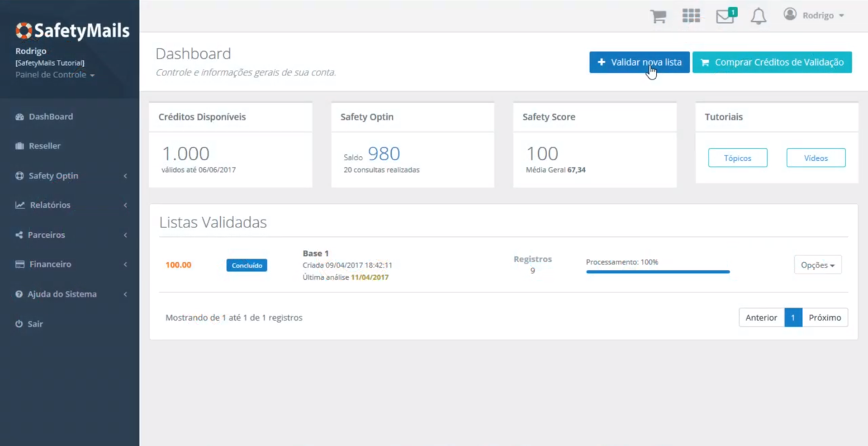The width and height of the screenshot is (868, 446).
Task: Go to DashBoard in the sidebar
Action: (x=51, y=117)
